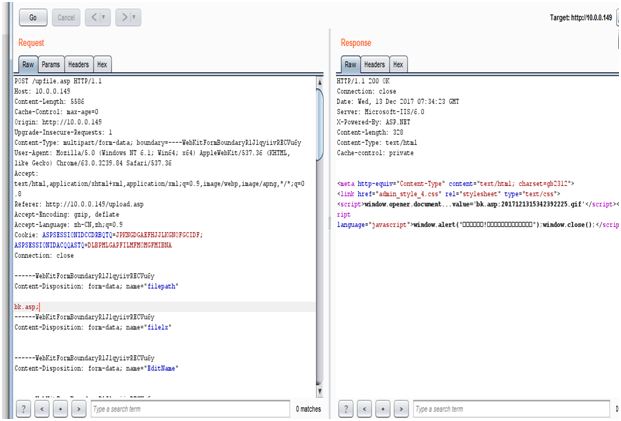This screenshot has height=421, width=621.
Task: Open the Response Hex tab
Action: [398, 64]
